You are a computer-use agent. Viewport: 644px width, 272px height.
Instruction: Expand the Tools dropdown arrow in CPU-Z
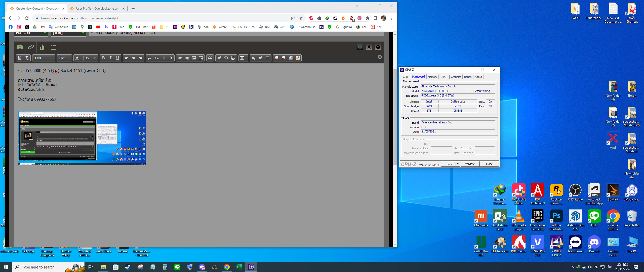coord(458,164)
